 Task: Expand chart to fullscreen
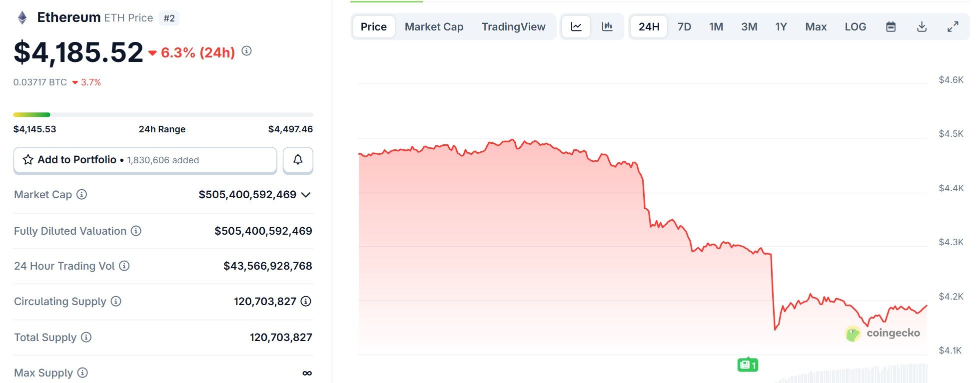coord(953,27)
